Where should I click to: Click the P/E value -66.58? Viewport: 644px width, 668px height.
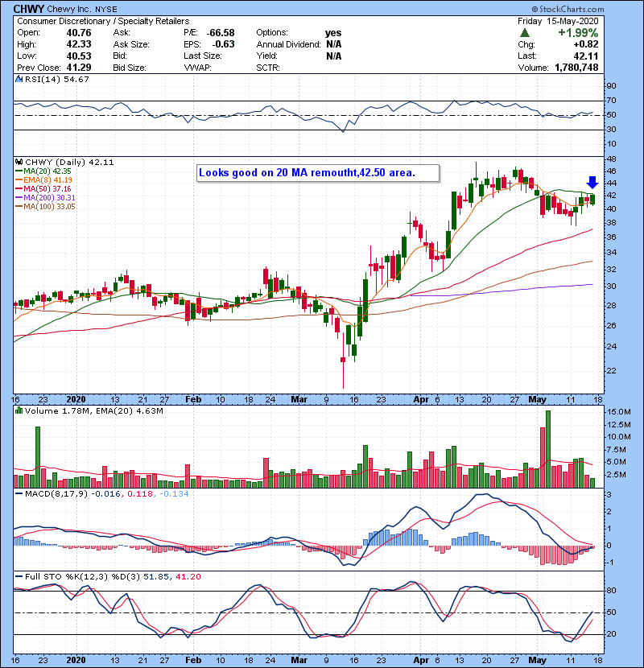pyautogui.click(x=221, y=33)
